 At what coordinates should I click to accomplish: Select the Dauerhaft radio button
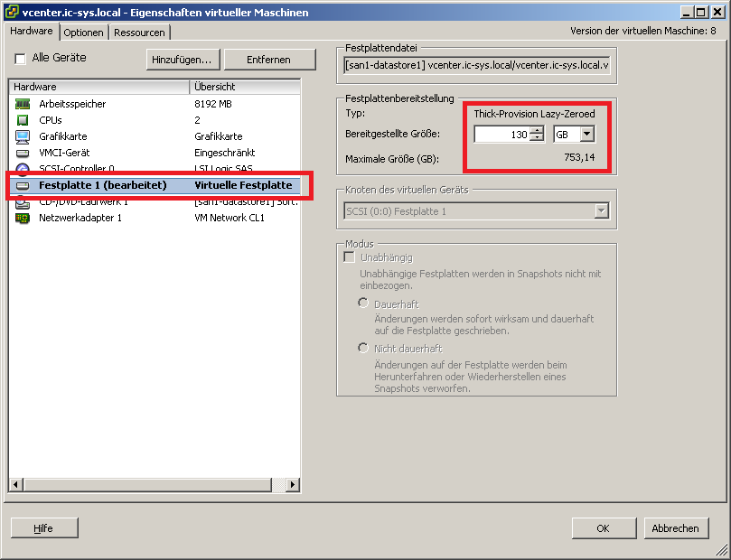coord(364,303)
